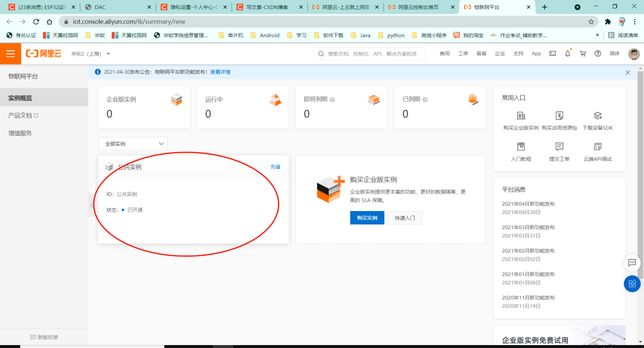The image size is (644, 348).
Task: Select 实例概览 in the sidebar
Action: coord(44,98)
